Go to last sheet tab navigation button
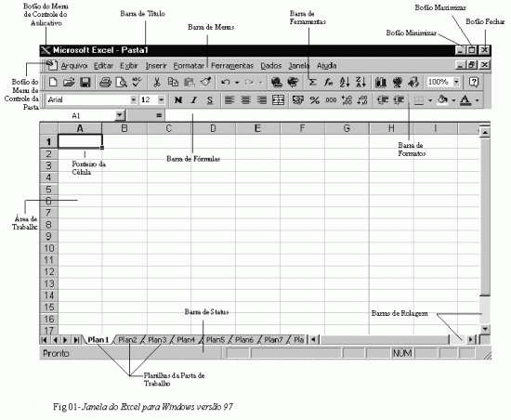 click(x=76, y=340)
